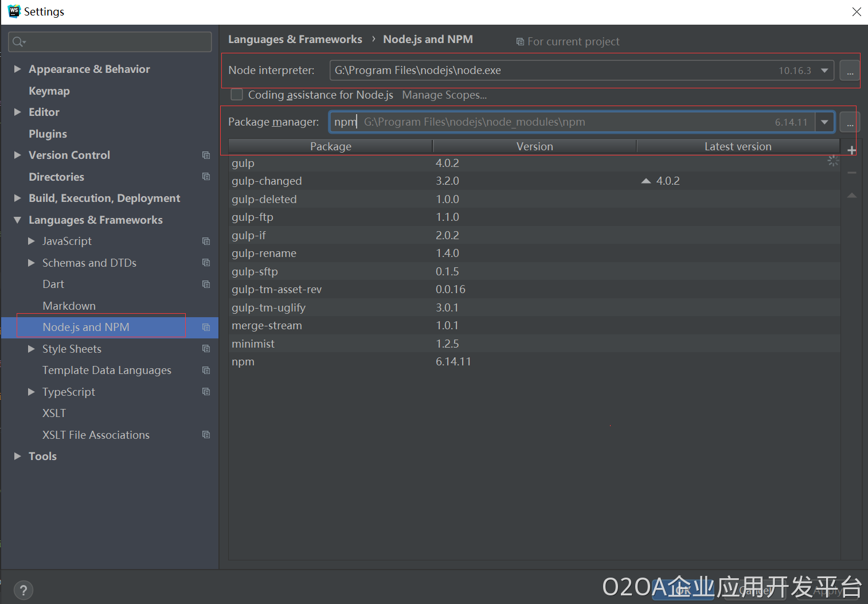Sort by the Latest version column header
This screenshot has height=604, width=868.
pyautogui.click(x=737, y=147)
